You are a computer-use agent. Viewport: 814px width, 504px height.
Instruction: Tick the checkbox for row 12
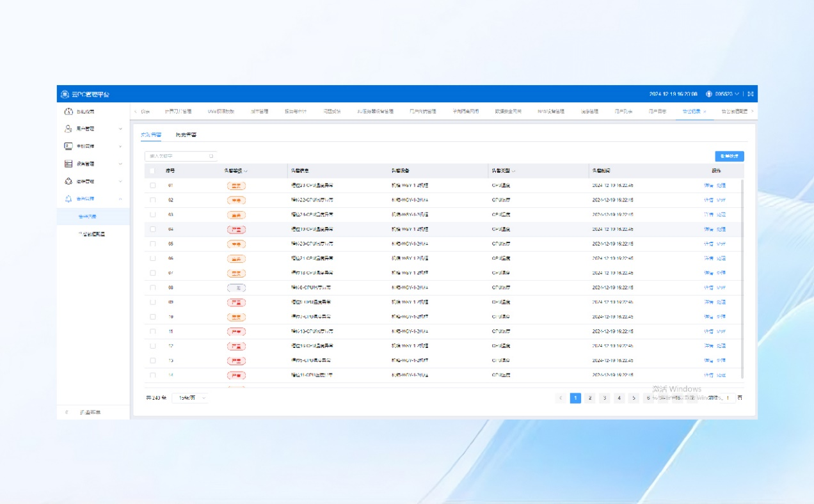click(152, 346)
